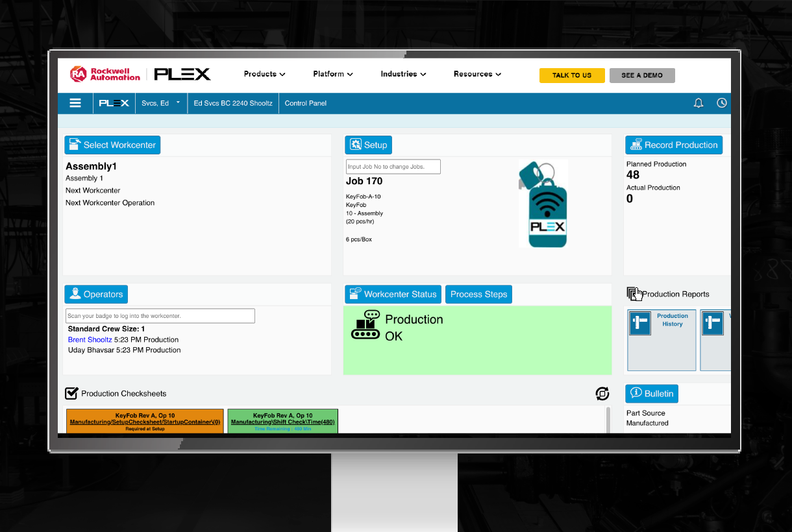Click the PLEX logo in blue bar
792x532 pixels.
click(x=114, y=103)
